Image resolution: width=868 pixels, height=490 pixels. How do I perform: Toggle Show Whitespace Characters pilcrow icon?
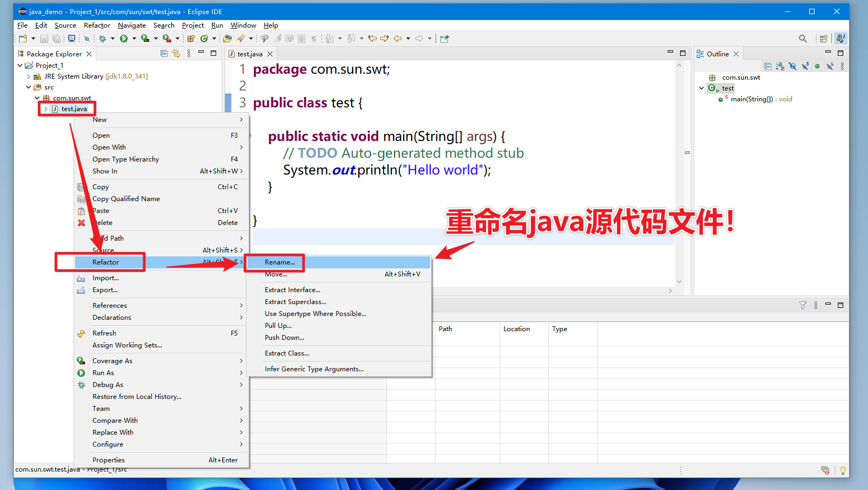(x=314, y=38)
